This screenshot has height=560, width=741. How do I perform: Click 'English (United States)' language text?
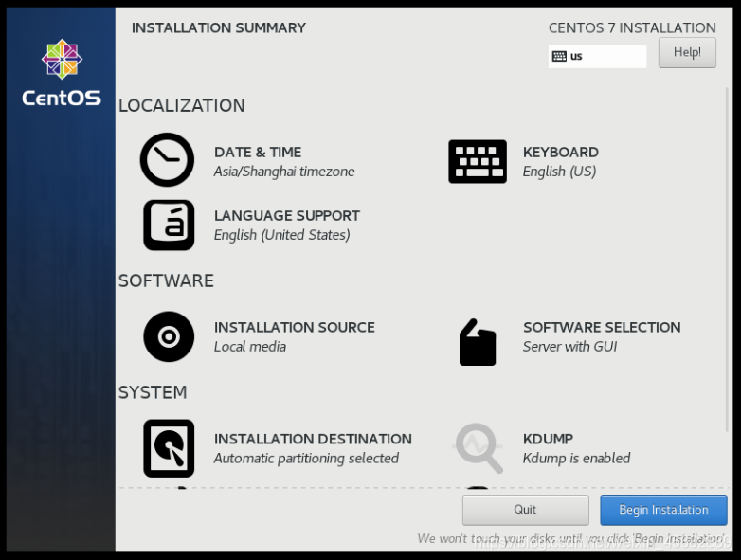click(x=281, y=235)
